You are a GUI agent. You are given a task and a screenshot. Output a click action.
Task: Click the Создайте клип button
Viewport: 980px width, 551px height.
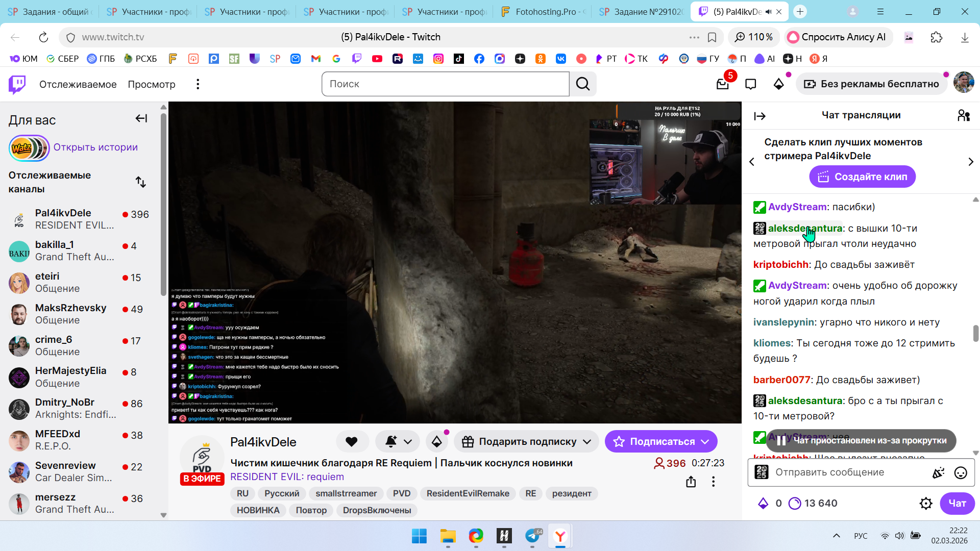(862, 177)
